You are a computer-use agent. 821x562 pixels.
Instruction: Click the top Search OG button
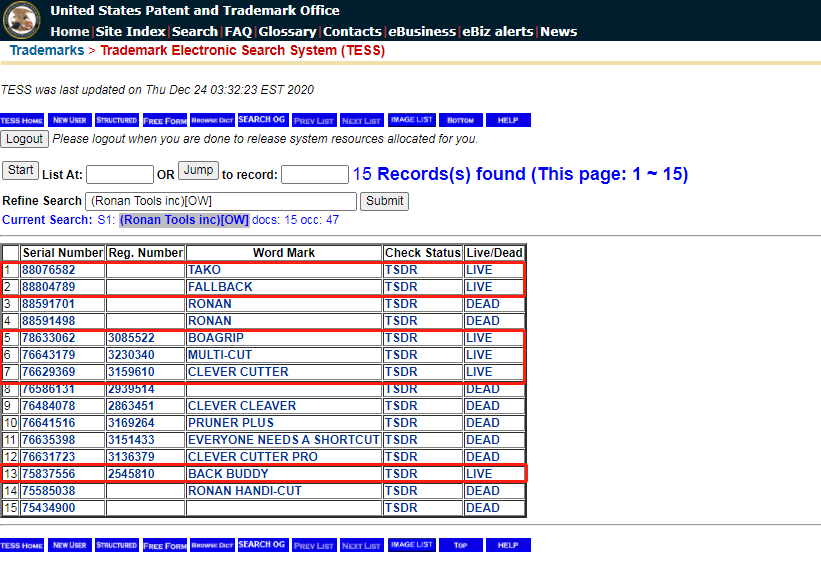262,120
